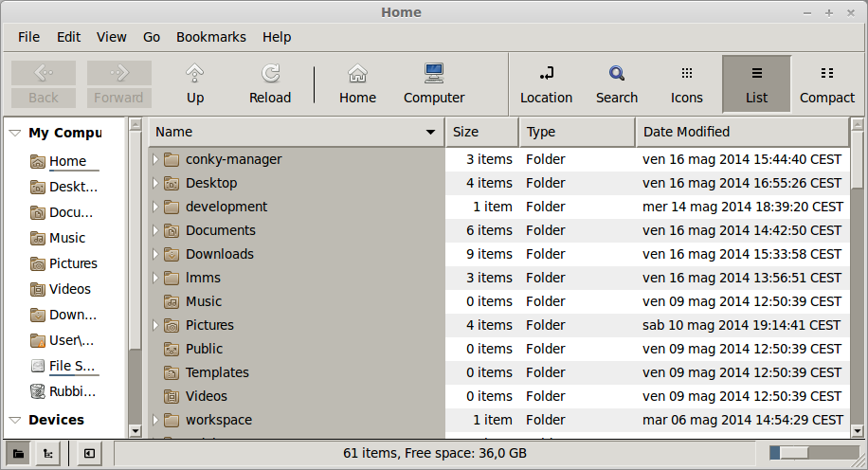Image resolution: width=868 pixels, height=470 pixels.
Task: Go up to the parent folder
Action: [195, 84]
